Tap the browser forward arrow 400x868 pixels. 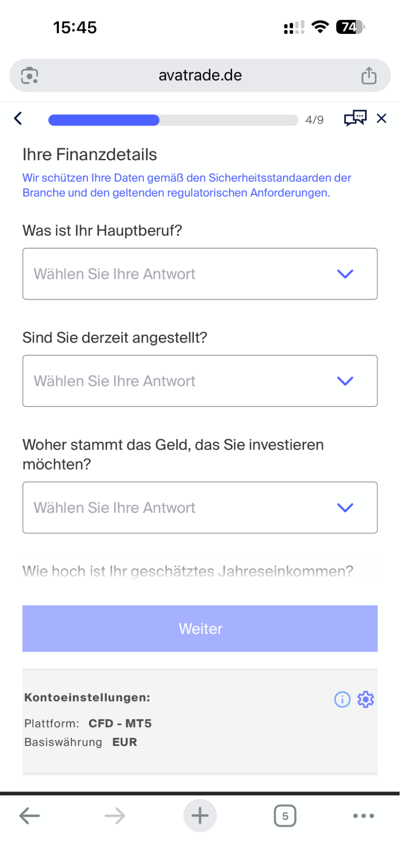coord(115,815)
